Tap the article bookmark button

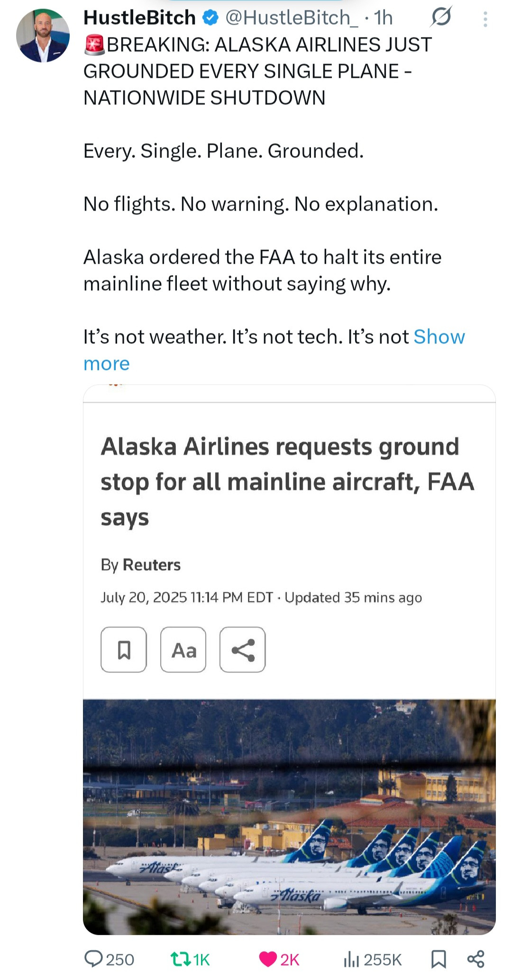pos(124,650)
